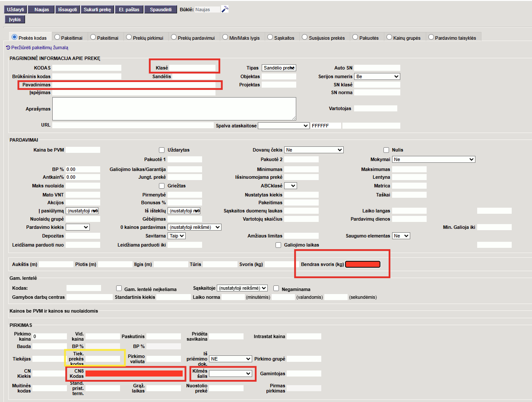Switch to the Prekių pirkimui tab
This screenshot has width=532, height=402.
tap(146, 38)
